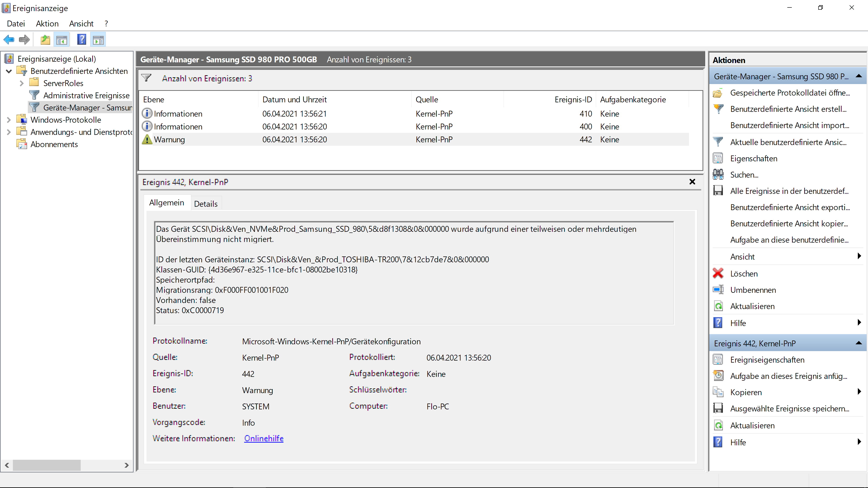Click the folder up-level toolbar icon
Image resolution: width=868 pixels, height=488 pixels.
45,40
